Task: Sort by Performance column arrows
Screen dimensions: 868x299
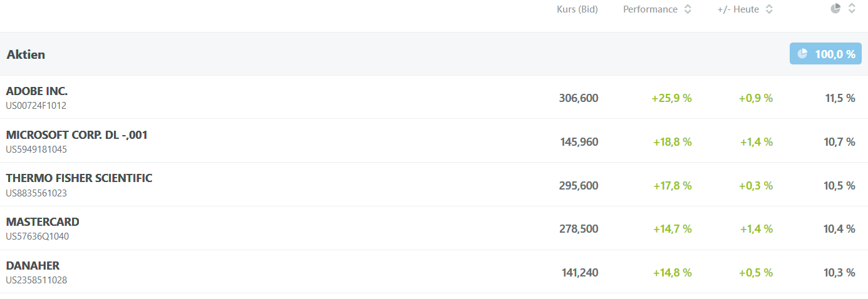Action: point(688,9)
